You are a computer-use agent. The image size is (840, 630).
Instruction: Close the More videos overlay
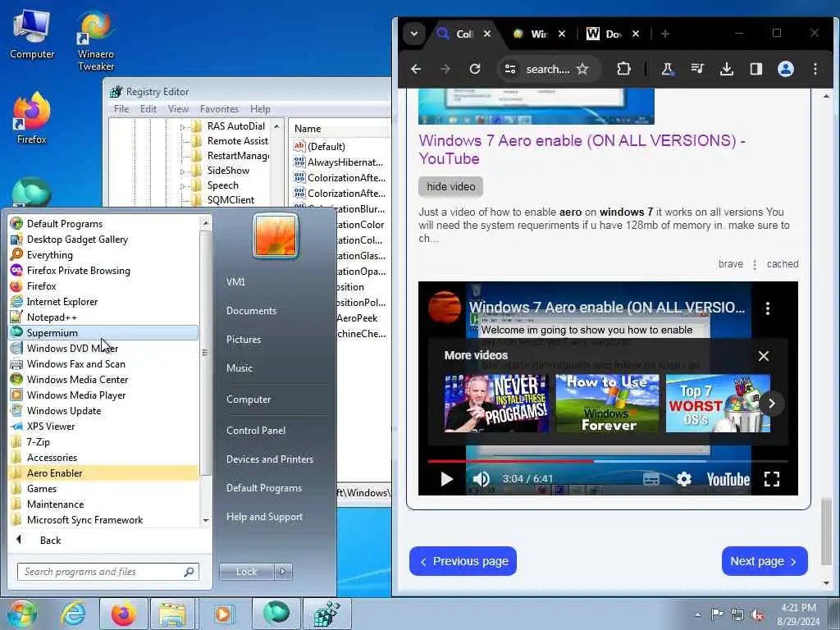764,356
